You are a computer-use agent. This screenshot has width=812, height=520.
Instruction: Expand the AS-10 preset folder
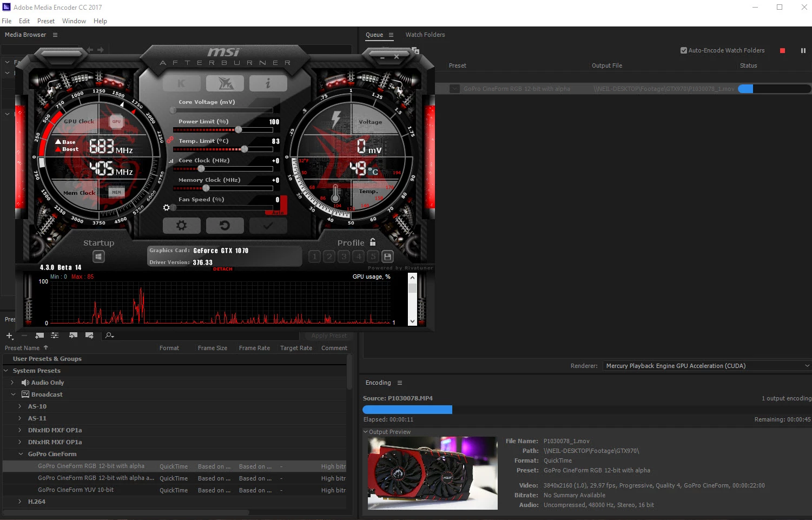click(x=20, y=406)
